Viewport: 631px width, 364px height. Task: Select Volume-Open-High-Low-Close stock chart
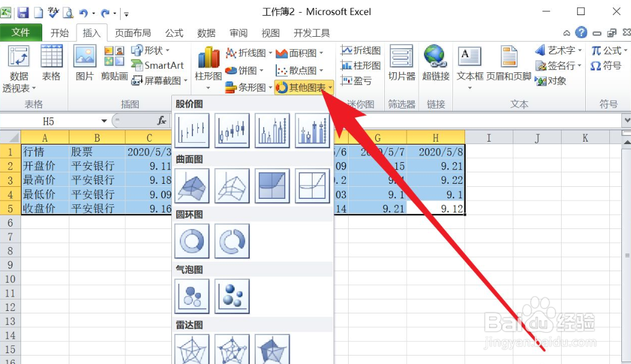coord(312,130)
